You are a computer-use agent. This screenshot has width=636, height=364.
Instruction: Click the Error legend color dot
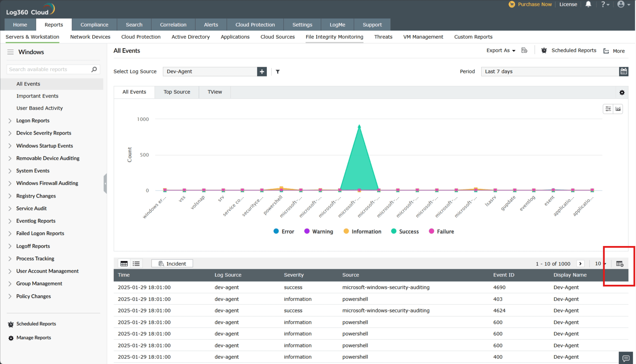(x=276, y=231)
